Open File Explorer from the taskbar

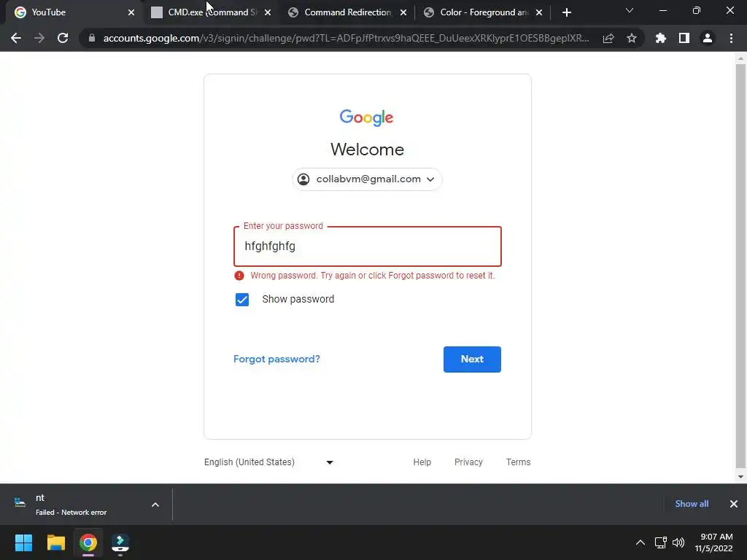click(55, 542)
